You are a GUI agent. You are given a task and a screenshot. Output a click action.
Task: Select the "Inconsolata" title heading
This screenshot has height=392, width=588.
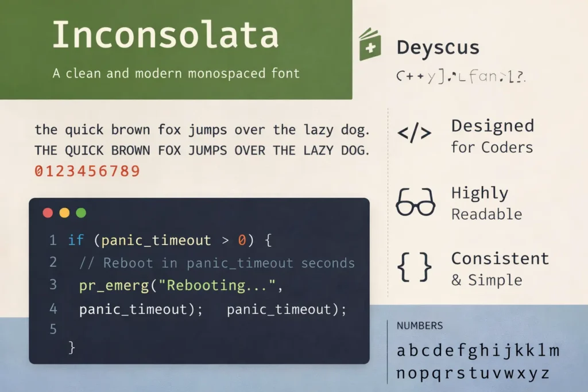point(165,36)
